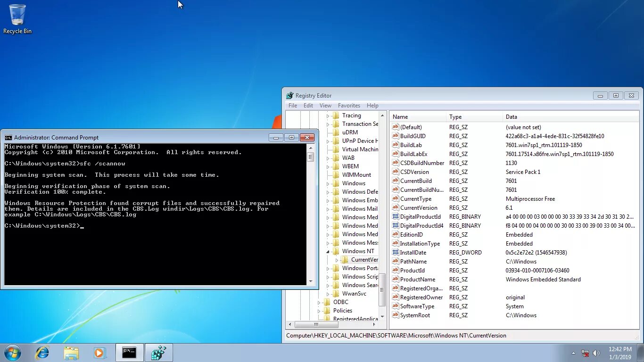Select the Windows Mail key in tree

360,209
